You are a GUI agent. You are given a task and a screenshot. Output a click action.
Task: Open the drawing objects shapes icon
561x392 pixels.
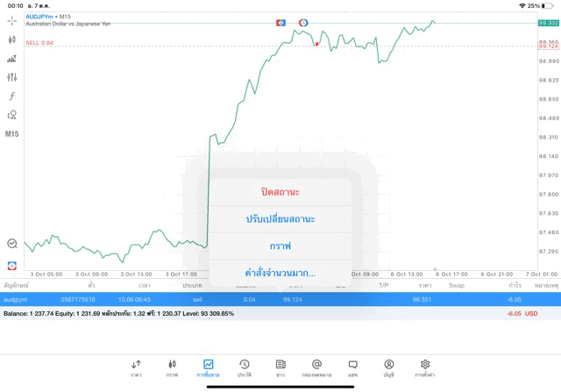pos(11,115)
